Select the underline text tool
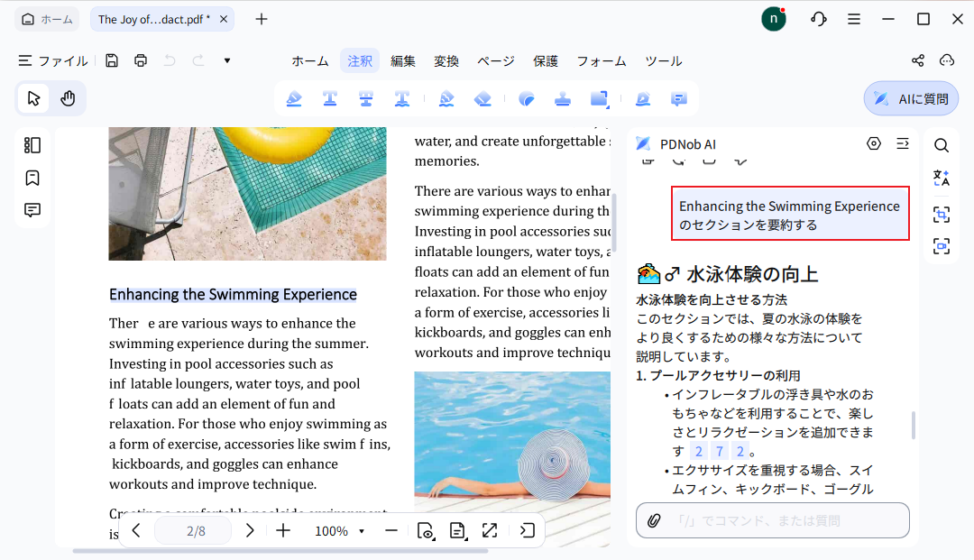Screen dimensions: 974x560 (x=330, y=98)
